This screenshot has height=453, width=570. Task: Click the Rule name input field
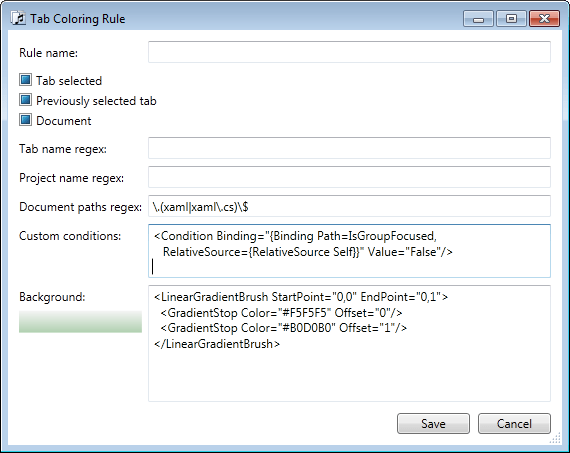point(349,52)
